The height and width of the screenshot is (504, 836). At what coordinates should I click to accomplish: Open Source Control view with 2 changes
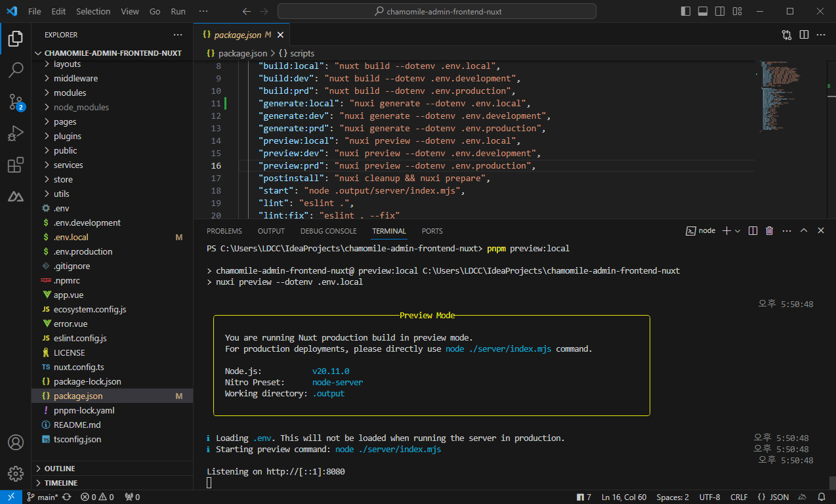pos(16,102)
